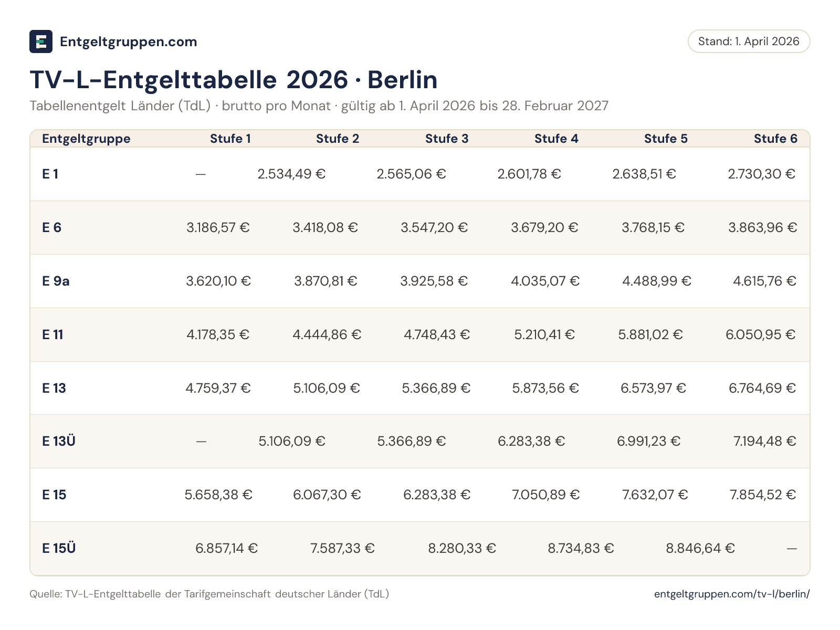This screenshot has width=840, height=630.
Task: Select the Entgeltgruppe column header
Action: pos(86,139)
